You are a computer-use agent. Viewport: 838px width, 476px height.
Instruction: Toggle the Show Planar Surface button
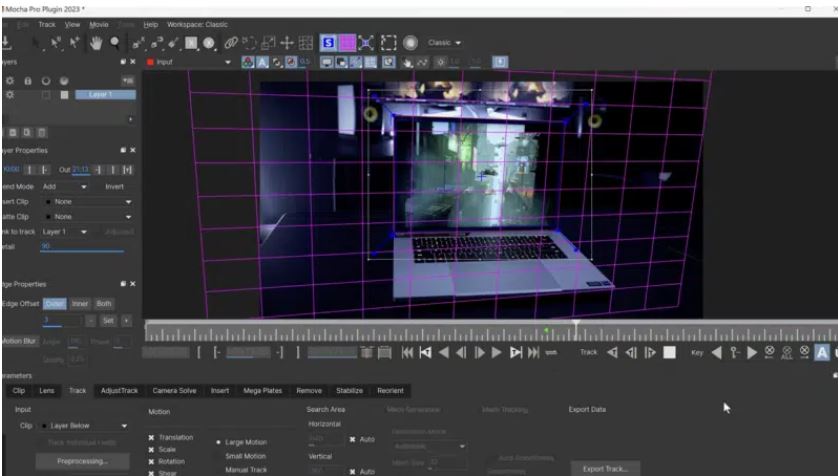328,43
